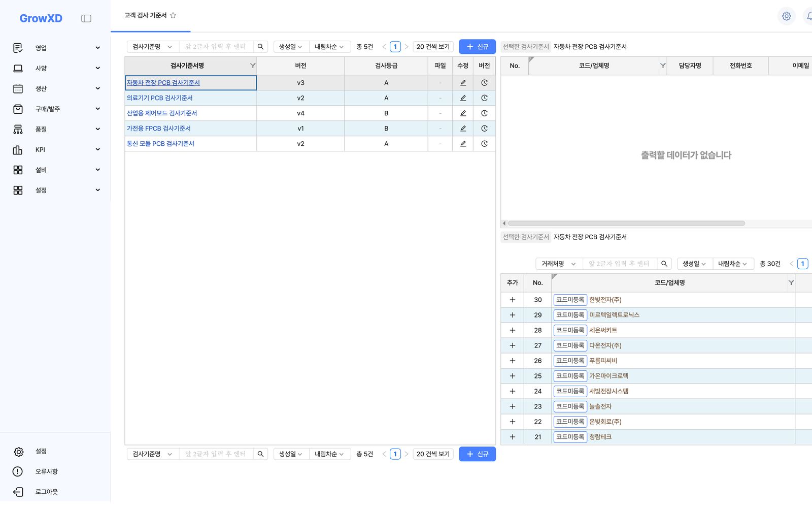Click the search icon in the 거래처명 search bar
Image resolution: width=812 pixels, height=508 pixels.
pyautogui.click(x=664, y=264)
